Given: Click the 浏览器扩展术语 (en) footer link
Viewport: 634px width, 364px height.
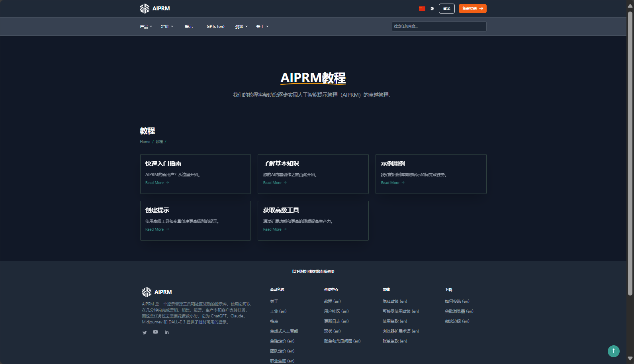Looking at the screenshot, I should point(401,331).
